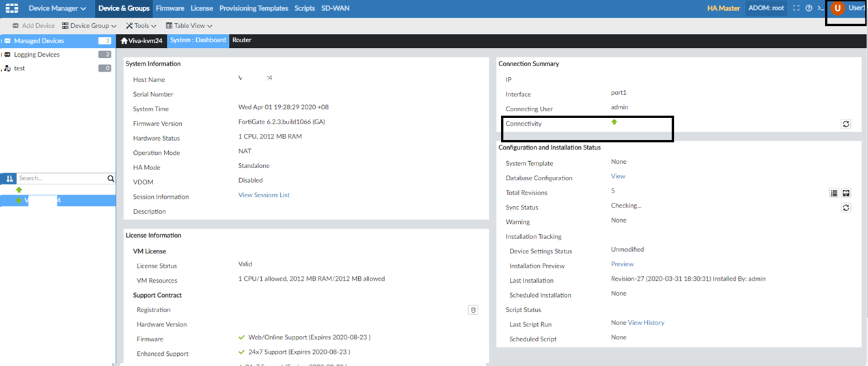Open the Scripts tab

click(x=305, y=8)
